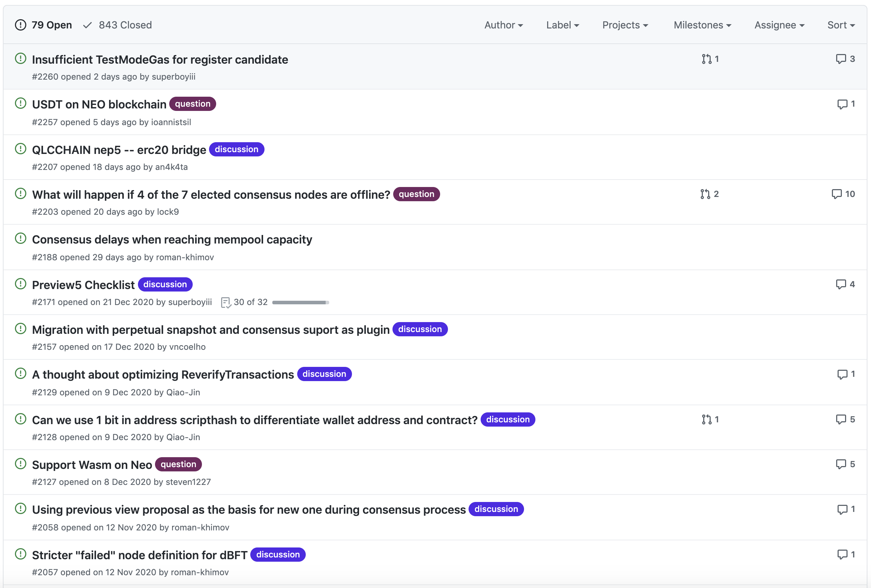The width and height of the screenshot is (871, 588).
Task: Click the question label on USDT issue
Action: (193, 104)
